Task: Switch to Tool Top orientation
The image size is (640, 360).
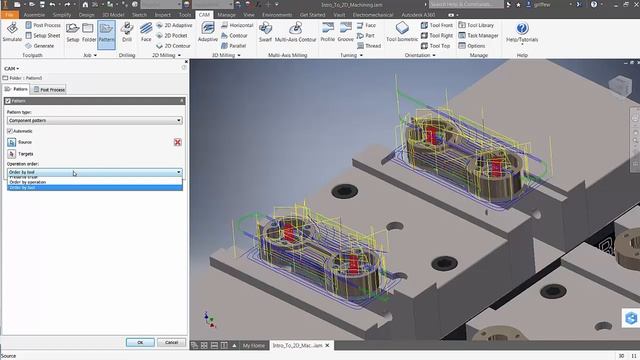Action: (x=436, y=46)
